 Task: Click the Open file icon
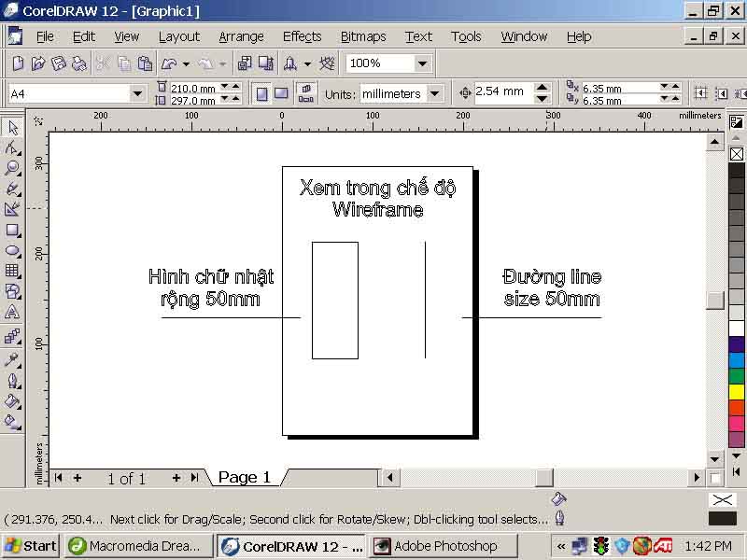click(x=38, y=63)
